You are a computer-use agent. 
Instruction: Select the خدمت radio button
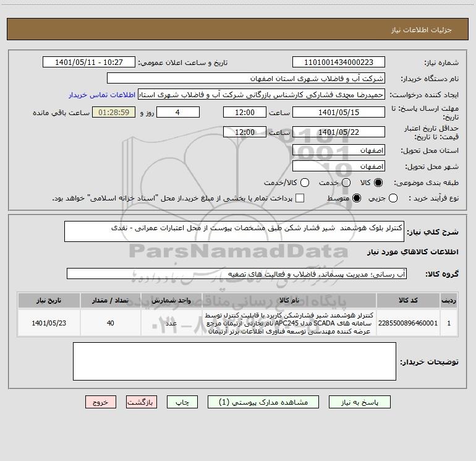[x=346, y=183]
